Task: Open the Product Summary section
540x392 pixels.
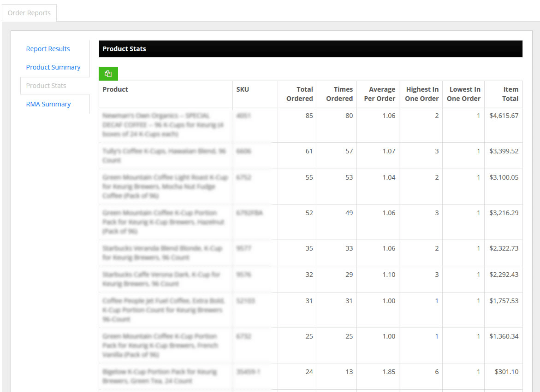Action: pyautogui.click(x=53, y=67)
